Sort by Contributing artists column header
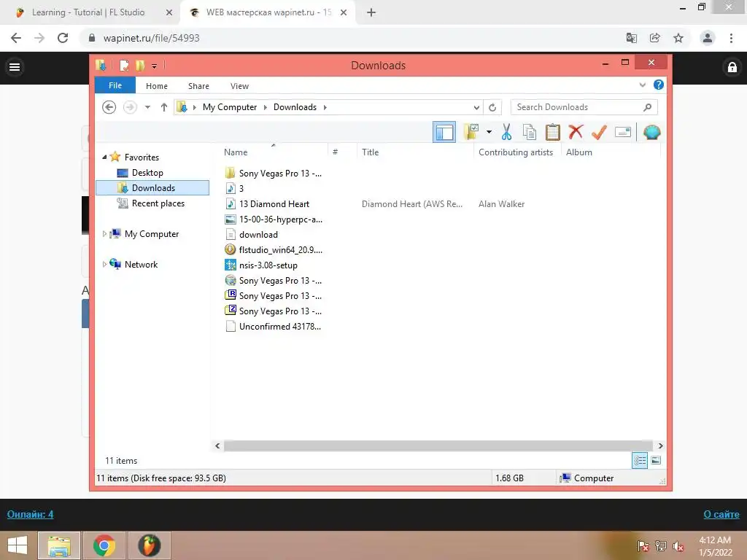The height and width of the screenshot is (560, 747). (x=516, y=152)
